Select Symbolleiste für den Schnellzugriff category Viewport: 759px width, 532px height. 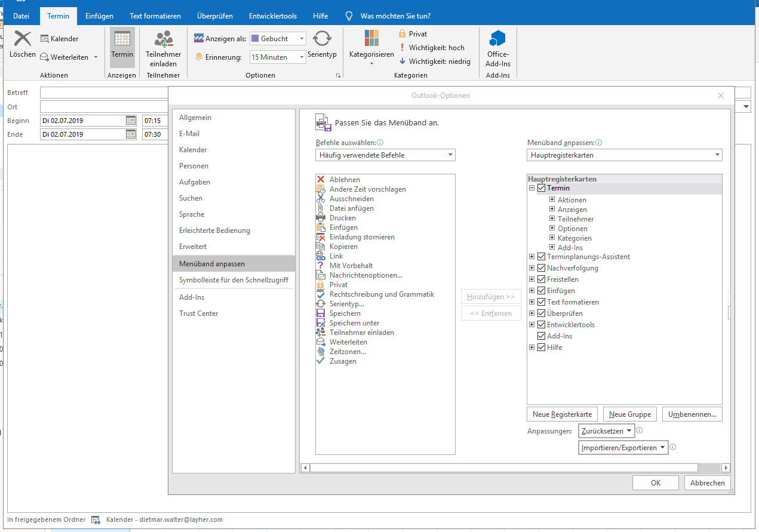tap(233, 280)
